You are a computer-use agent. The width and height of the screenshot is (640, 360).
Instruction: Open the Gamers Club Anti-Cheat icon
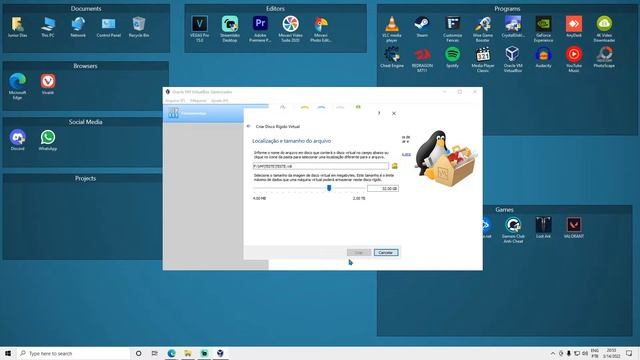(x=513, y=229)
